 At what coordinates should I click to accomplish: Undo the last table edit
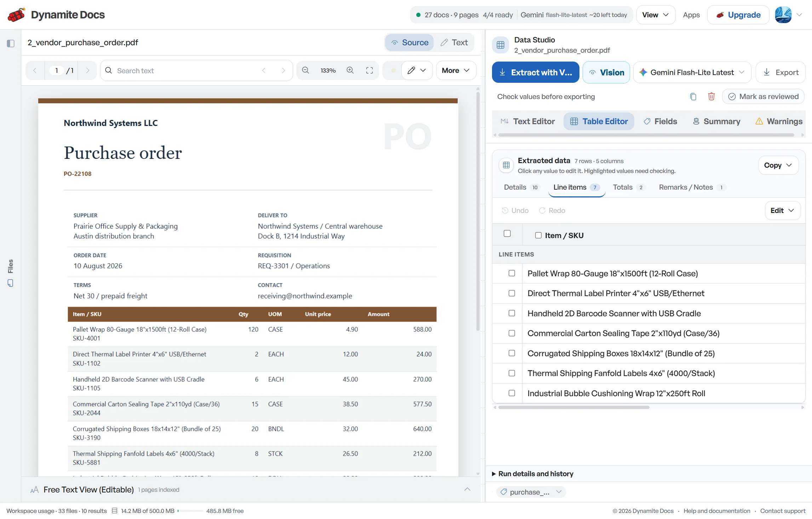click(515, 211)
